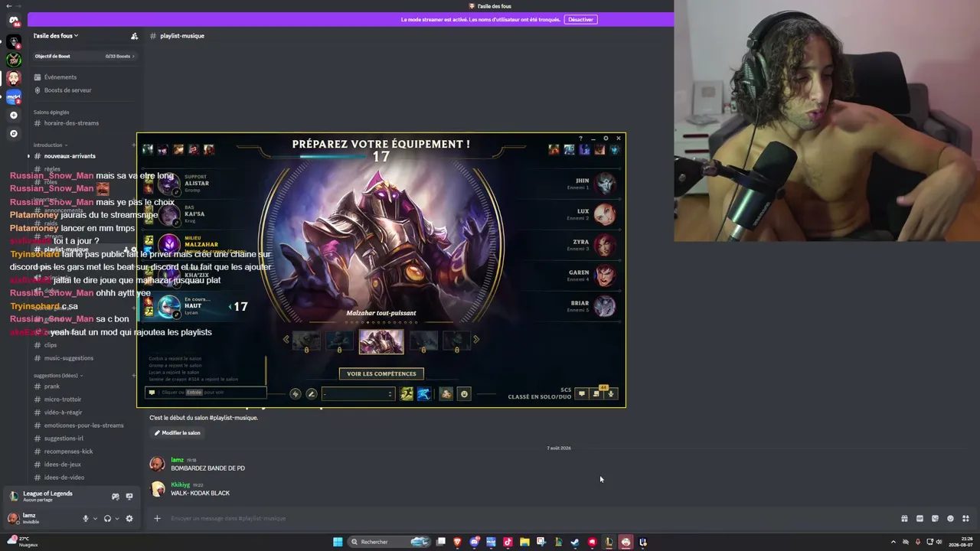Viewport: 980px width, 551px height.
Task: Open the GIF picker
Action: coord(920,518)
